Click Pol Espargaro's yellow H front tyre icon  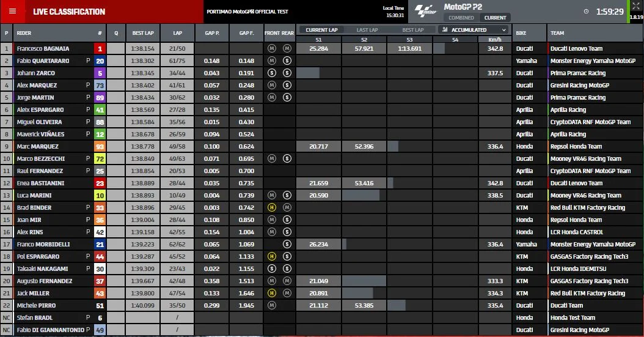click(271, 256)
